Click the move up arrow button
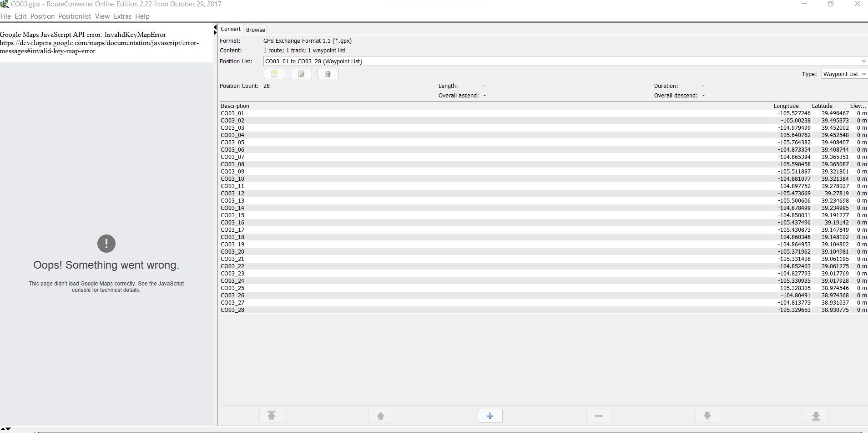Screen dimensions: 868x433 click(381, 416)
